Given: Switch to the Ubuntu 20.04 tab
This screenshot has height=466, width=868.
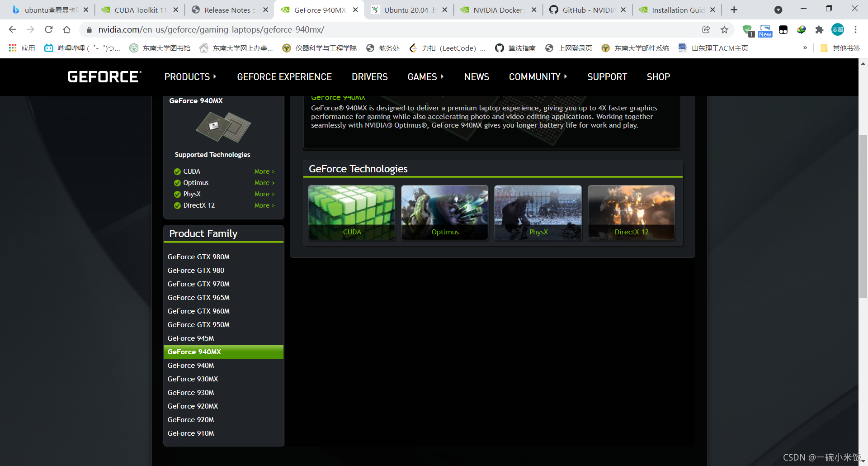Looking at the screenshot, I should pos(409,10).
